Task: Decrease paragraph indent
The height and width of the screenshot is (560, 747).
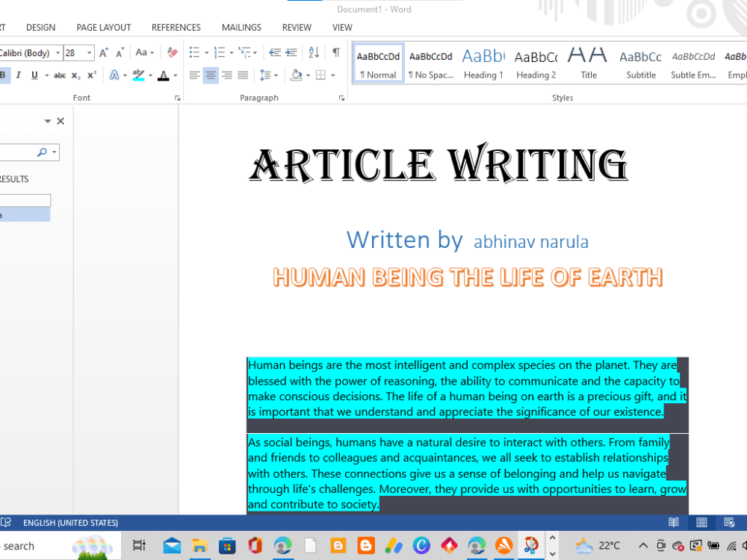Action: click(x=275, y=52)
